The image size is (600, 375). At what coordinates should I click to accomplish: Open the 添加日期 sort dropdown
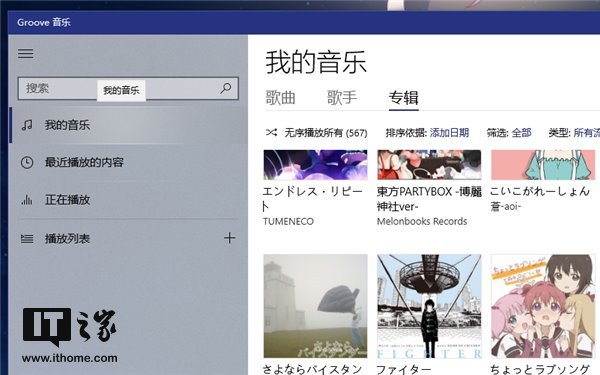click(449, 133)
